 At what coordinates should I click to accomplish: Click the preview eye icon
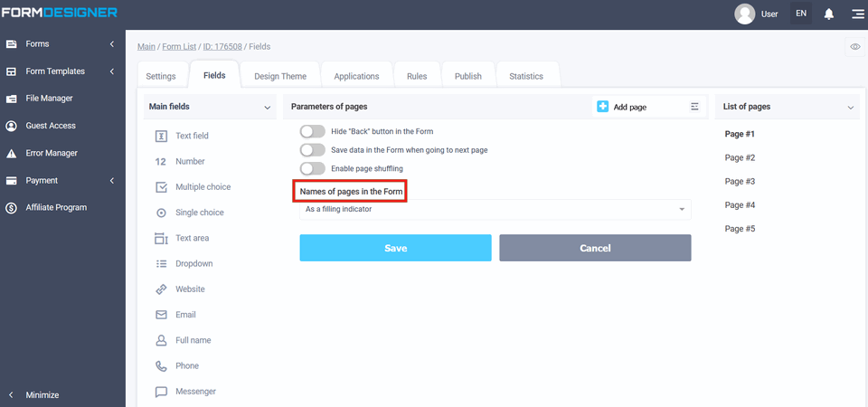tap(855, 47)
